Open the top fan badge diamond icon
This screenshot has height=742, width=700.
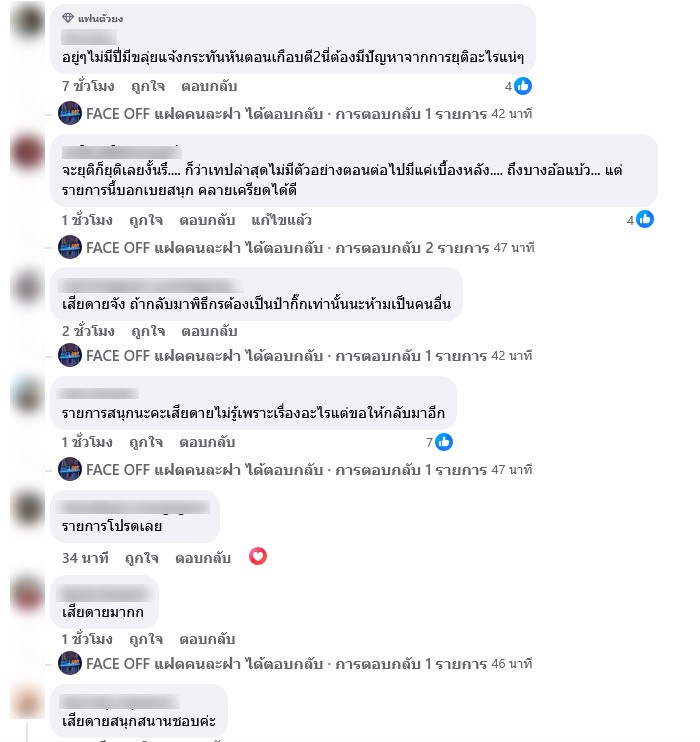tap(68, 18)
